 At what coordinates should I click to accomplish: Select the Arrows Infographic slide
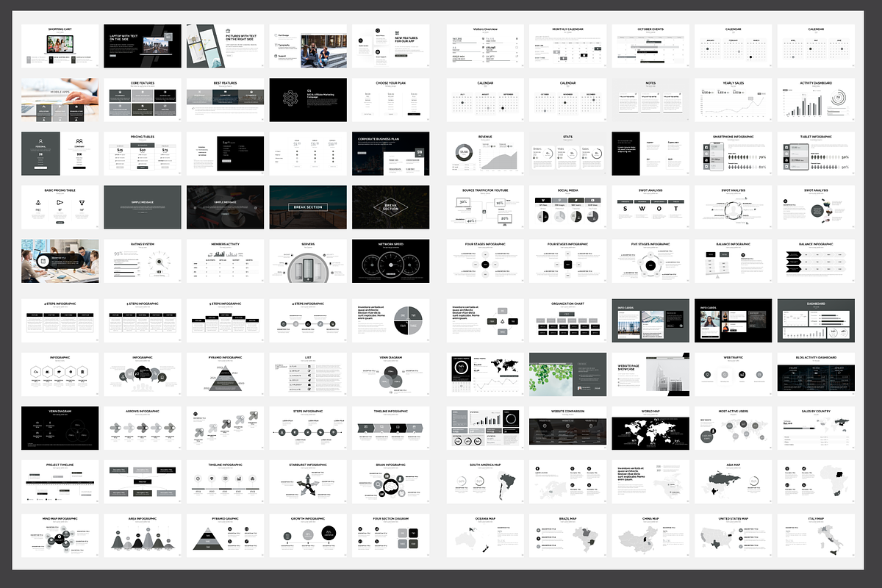coord(143,429)
